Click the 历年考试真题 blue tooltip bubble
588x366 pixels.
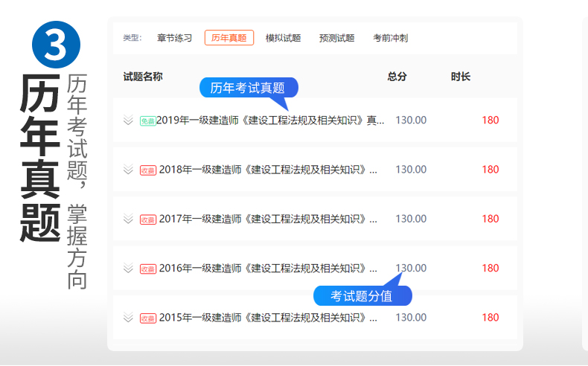pyautogui.click(x=248, y=88)
